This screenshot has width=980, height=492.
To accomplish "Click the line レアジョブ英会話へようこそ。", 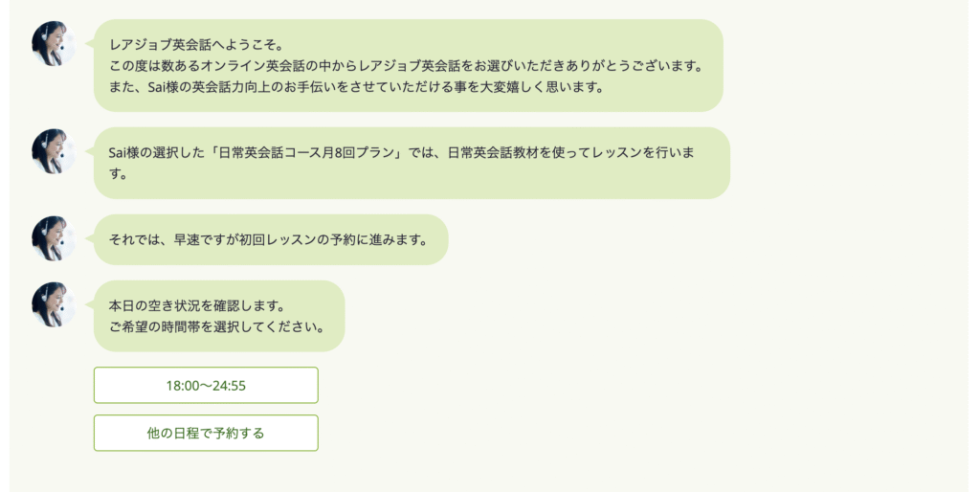I will tap(191, 45).
